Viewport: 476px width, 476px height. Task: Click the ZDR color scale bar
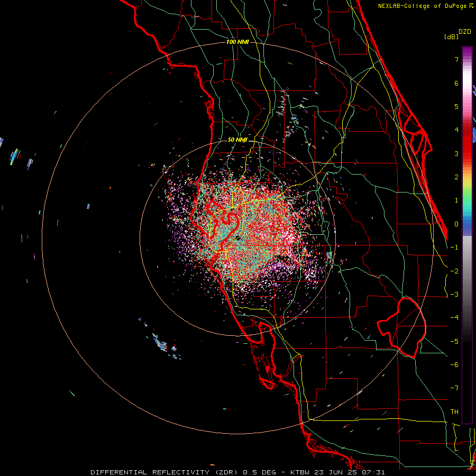pos(467,235)
